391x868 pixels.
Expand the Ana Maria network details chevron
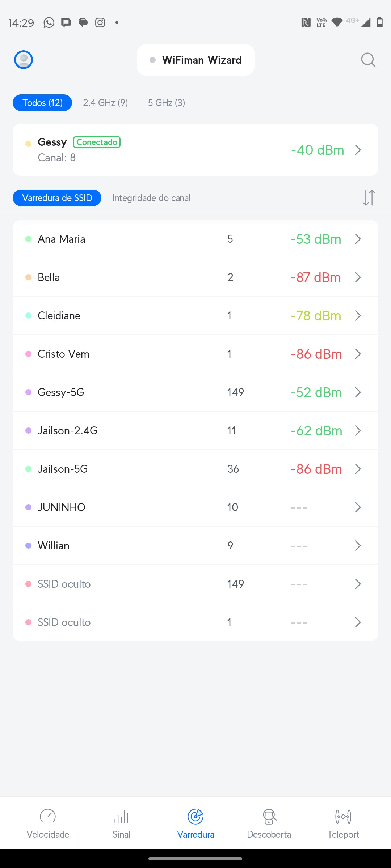358,239
